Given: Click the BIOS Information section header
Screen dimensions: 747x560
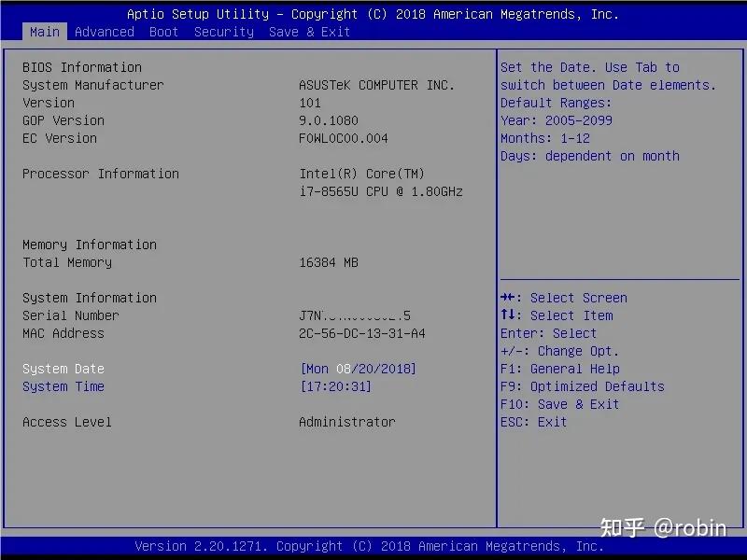Looking at the screenshot, I should (82, 67).
